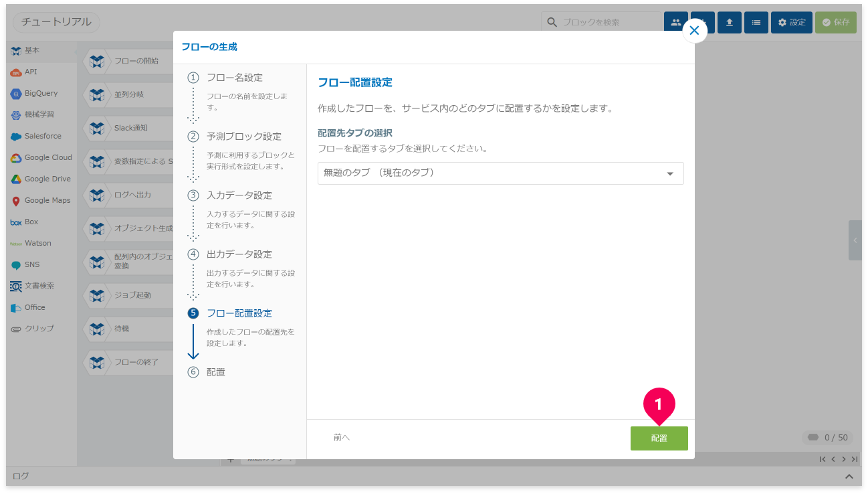Go back with the 前へ button
This screenshot has height=494, width=868.
click(x=342, y=438)
